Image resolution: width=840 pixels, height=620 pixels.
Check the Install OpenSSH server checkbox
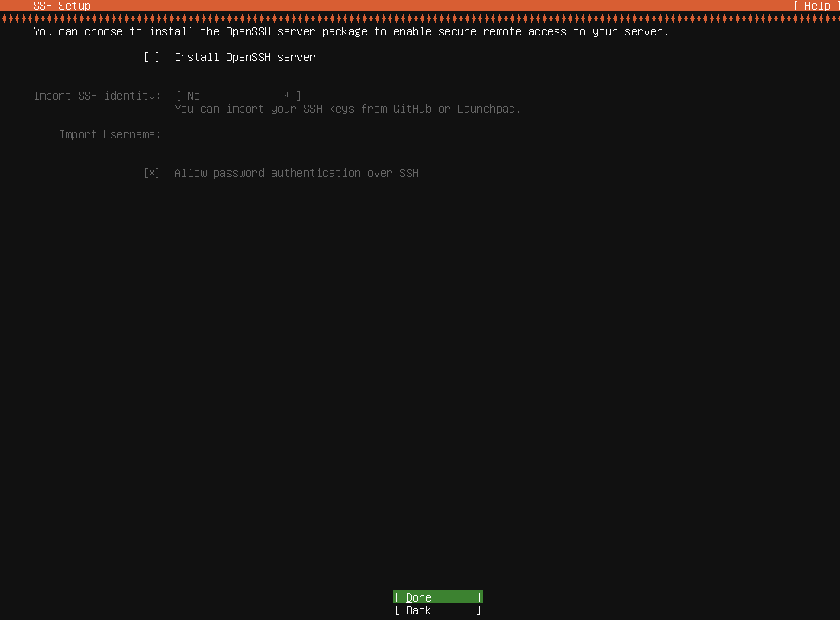152,57
